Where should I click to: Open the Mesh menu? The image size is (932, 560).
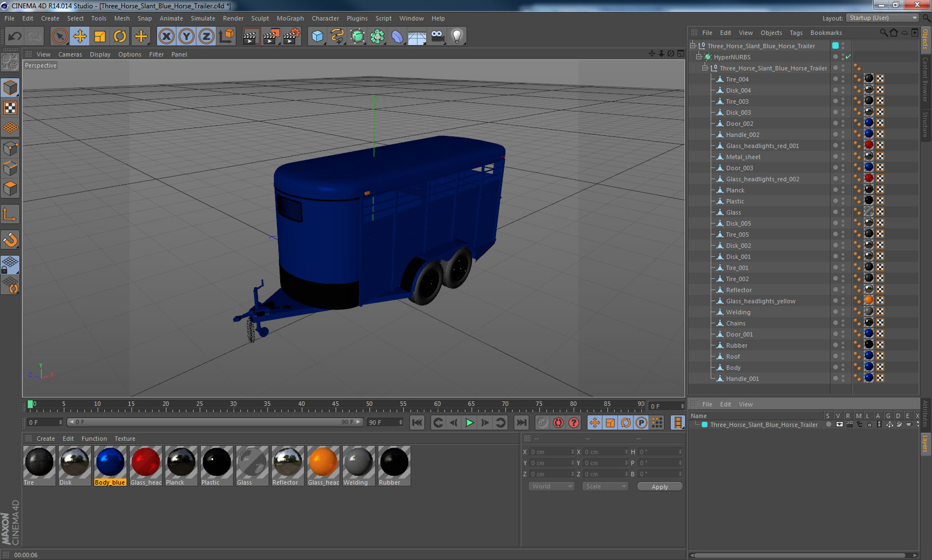coord(121,18)
